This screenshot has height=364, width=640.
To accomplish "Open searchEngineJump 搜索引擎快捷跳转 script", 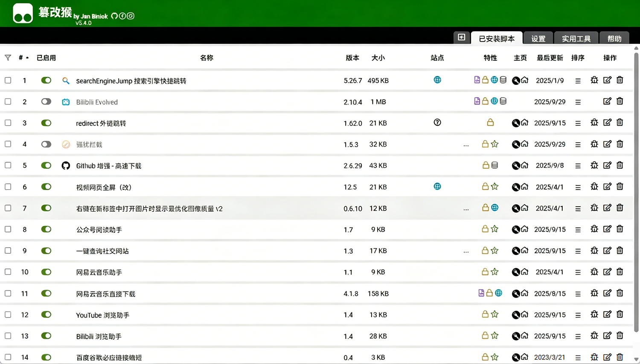I will click(131, 81).
